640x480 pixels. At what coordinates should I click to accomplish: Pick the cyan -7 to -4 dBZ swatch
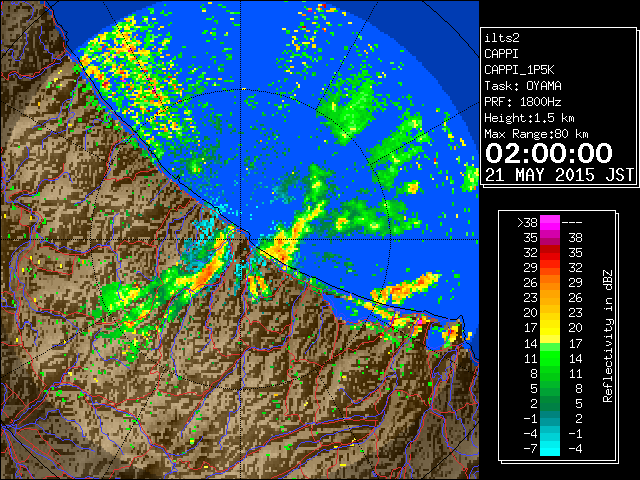(x=550, y=448)
